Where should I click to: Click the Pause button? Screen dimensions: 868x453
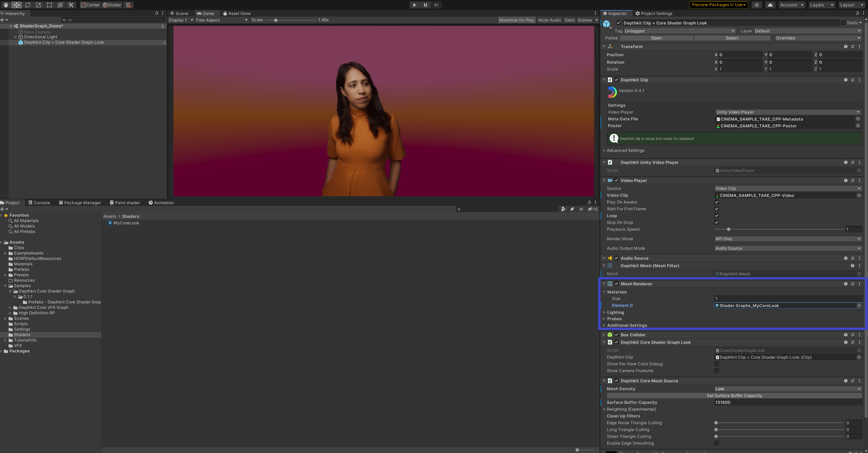425,5
